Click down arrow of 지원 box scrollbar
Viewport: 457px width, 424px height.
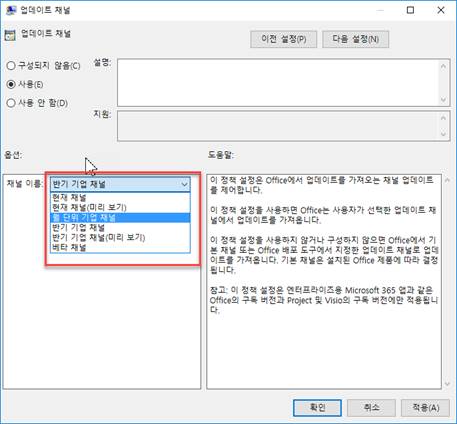pos(443,134)
